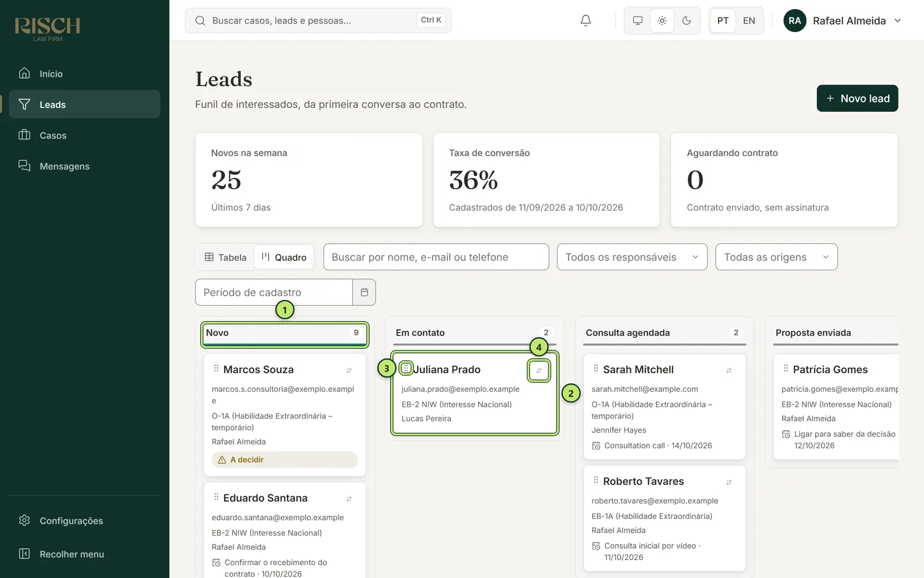Click drag handle on Patrícia Gomes card
Image resolution: width=924 pixels, height=578 pixels.
point(786,369)
